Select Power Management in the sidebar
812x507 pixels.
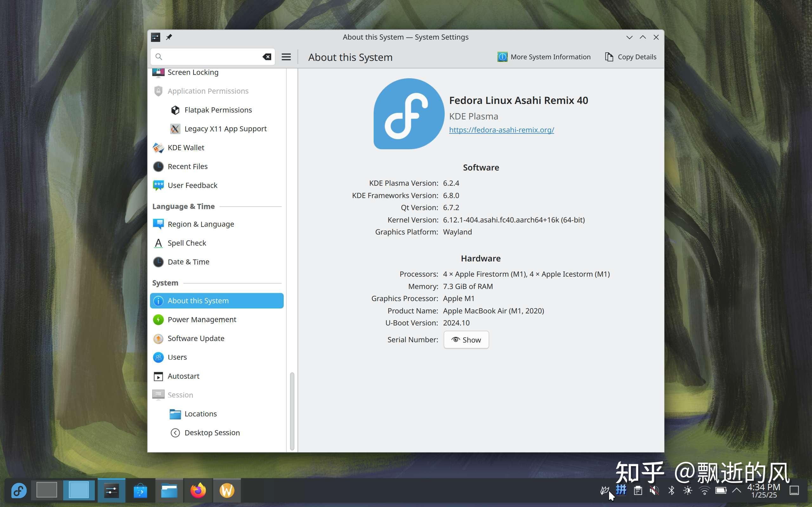coord(202,319)
